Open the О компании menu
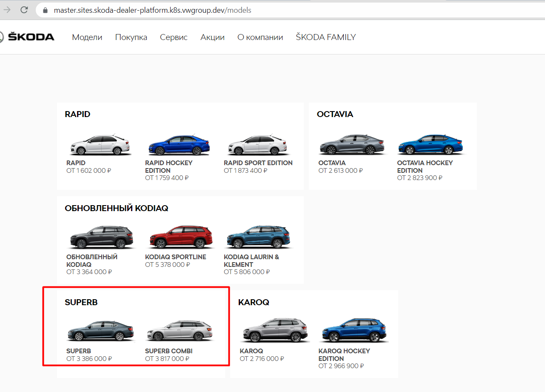This screenshot has width=545, height=392. click(x=260, y=37)
